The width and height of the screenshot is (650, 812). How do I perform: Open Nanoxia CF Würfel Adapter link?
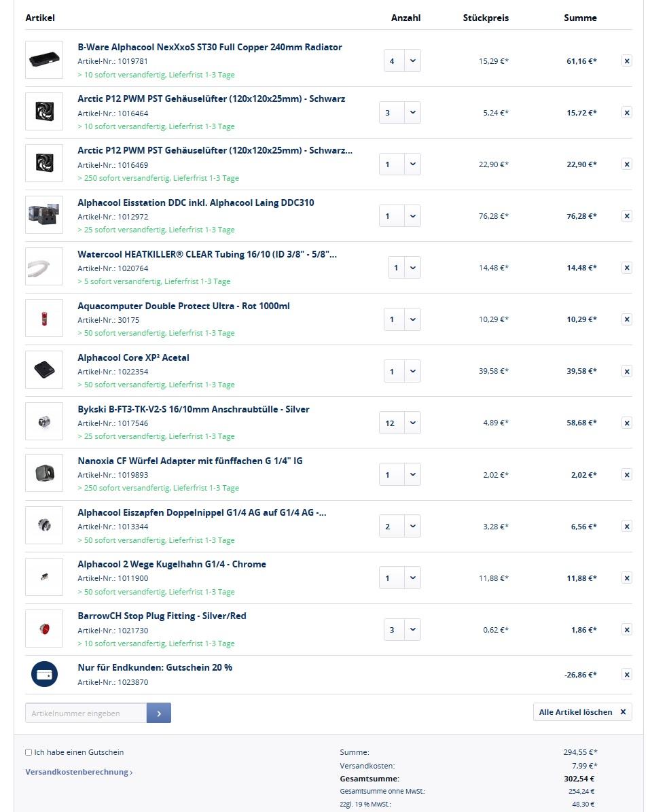pos(190,461)
